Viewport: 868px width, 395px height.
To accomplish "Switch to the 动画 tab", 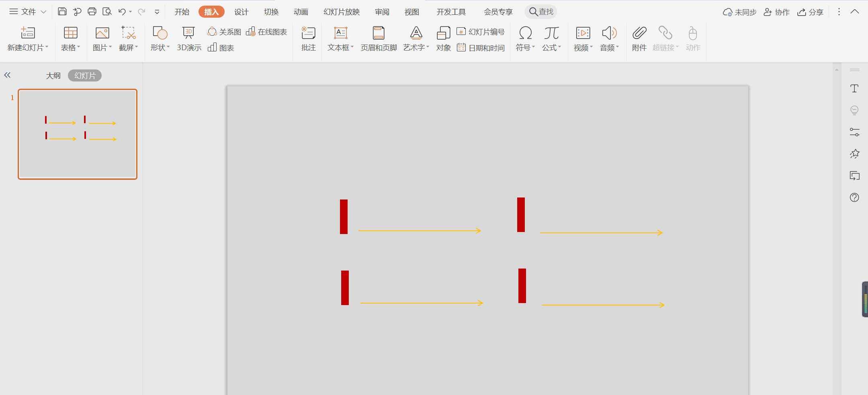I will coord(301,12).
